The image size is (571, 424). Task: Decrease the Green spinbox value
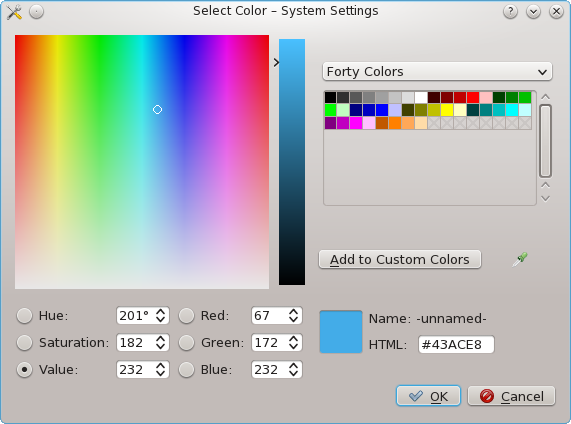(294, 347)
